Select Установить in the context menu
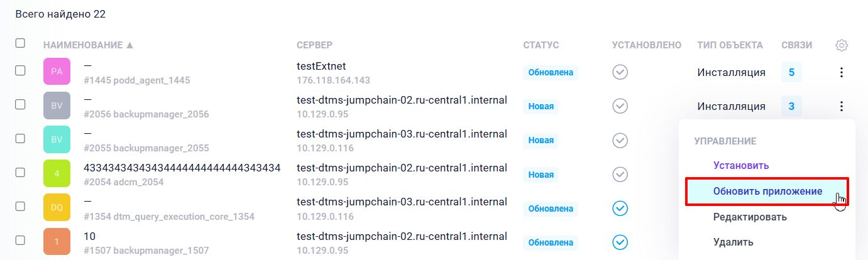 [741, 166]
